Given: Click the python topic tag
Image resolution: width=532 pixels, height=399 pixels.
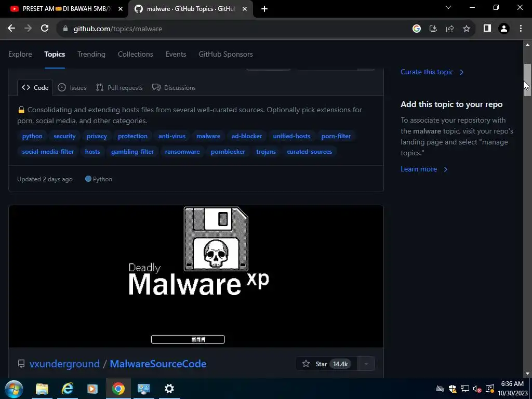Looking at the screenshot, I should point(32,136).
